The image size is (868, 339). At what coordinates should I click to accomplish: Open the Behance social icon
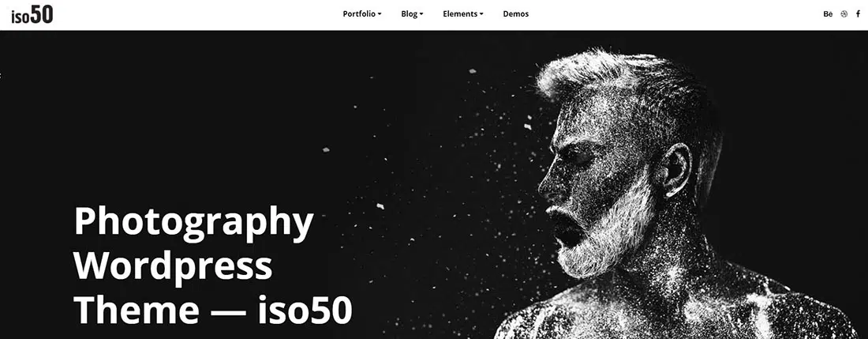(828, 14)
